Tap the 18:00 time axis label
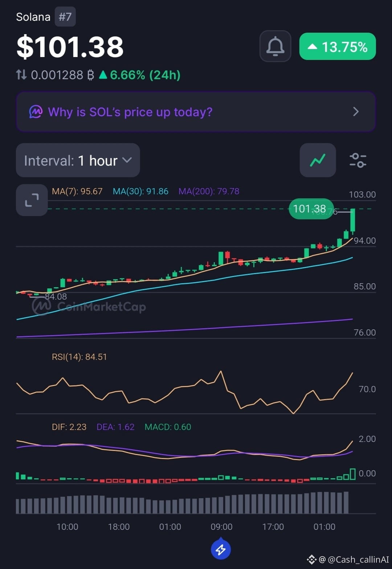 coord(119,527)
